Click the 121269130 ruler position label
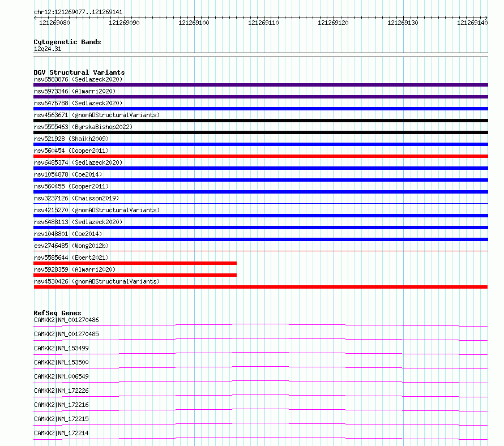 tap(403, 23)
